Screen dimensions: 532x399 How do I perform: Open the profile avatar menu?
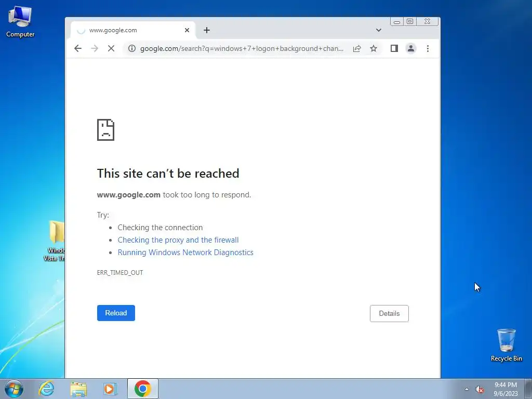tap(410, 48)
